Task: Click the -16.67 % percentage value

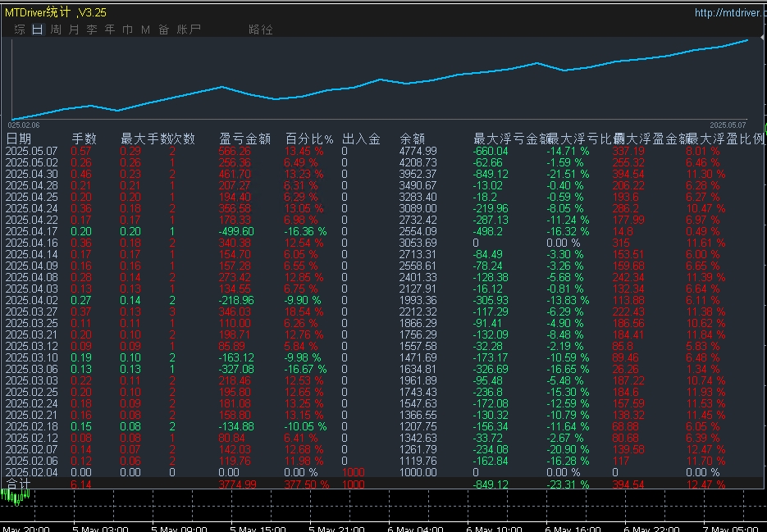Action: point(305,369)
